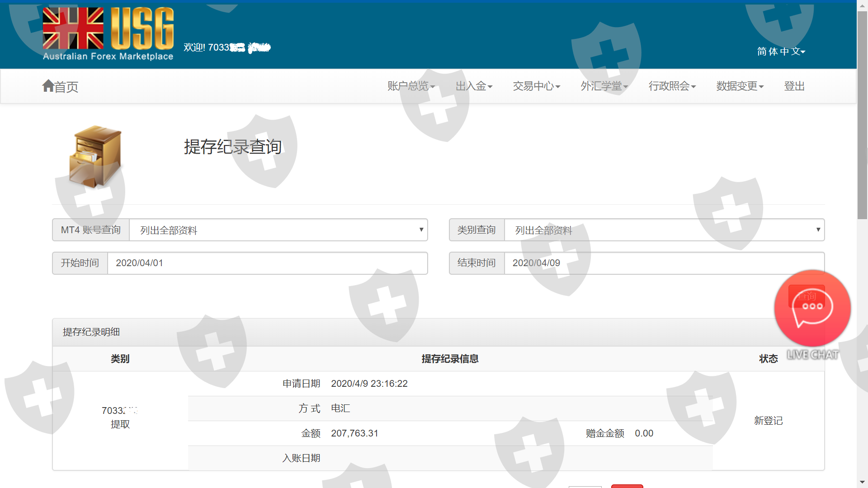Click the 结束时间 date field

coord(664,263)
